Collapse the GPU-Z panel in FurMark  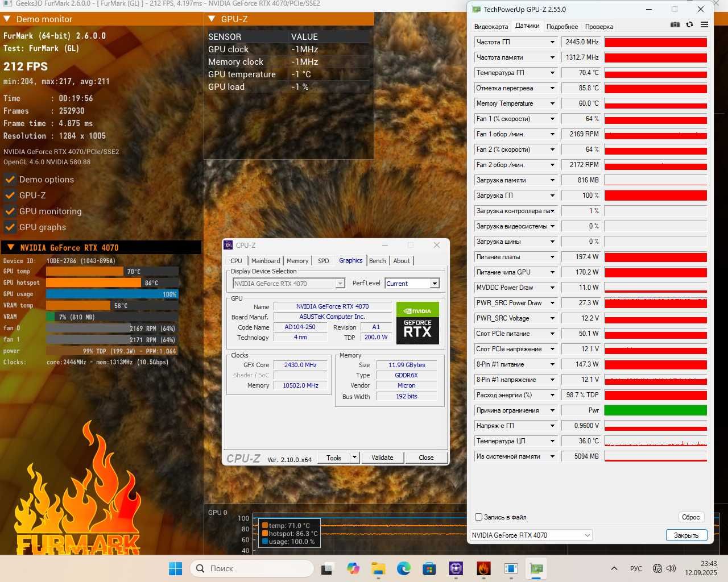click(212, 19)
